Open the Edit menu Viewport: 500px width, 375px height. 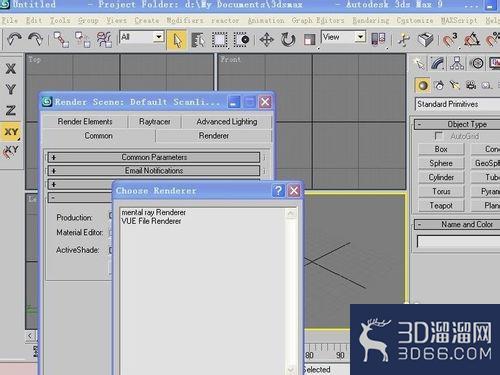34,21
